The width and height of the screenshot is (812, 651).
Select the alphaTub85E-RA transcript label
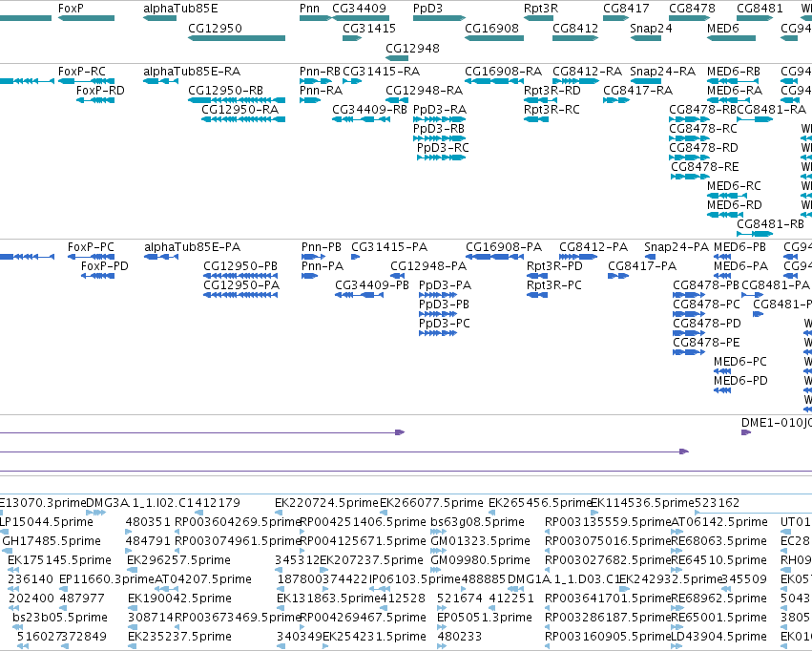coord(192,71)
